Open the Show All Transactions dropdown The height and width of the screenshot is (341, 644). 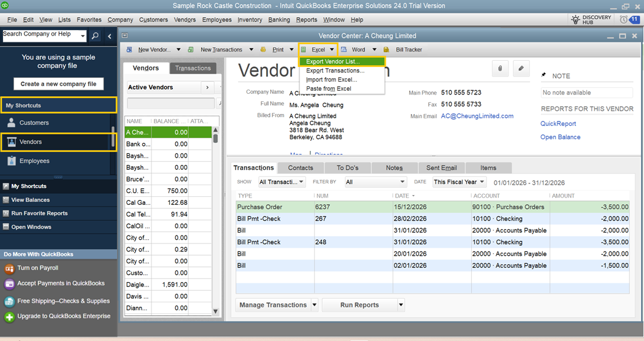[282, 182]
